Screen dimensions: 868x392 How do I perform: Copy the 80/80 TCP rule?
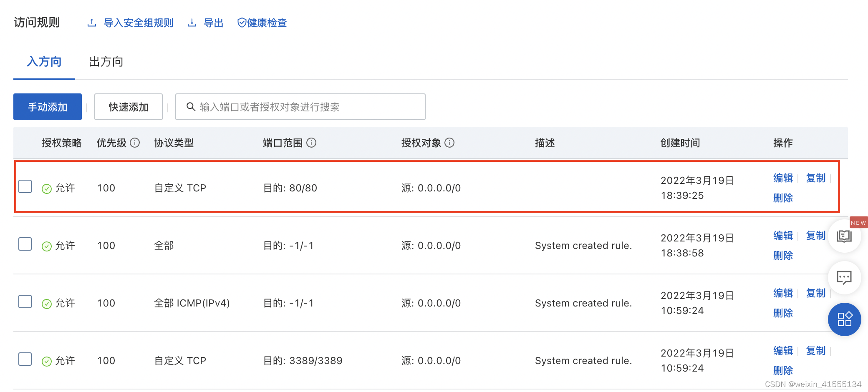pyautogui.click(x=816, y=178)
